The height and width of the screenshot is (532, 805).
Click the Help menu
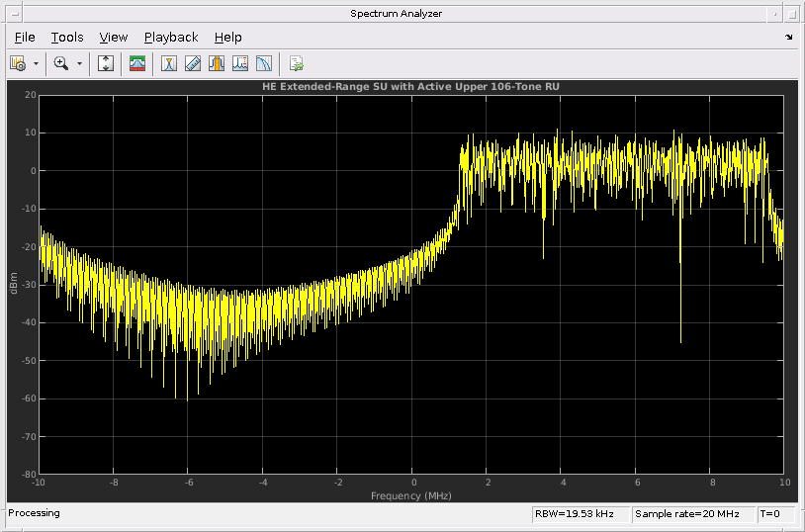[x=227, y=38]
